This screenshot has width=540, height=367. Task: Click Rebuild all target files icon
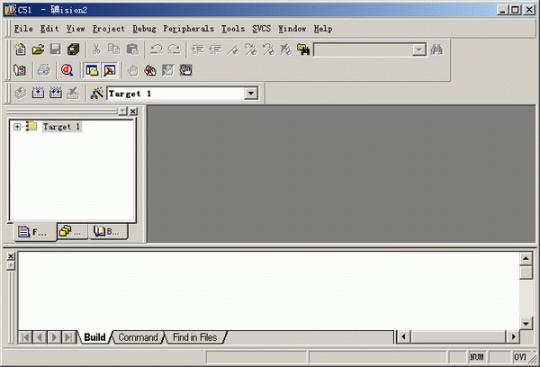tap(55, 93)
